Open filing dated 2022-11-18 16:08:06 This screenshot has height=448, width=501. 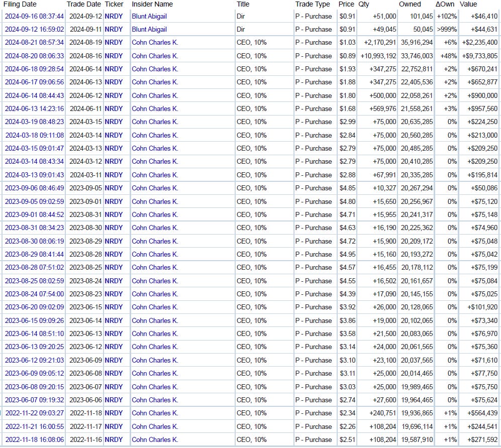tap(35, 439)
